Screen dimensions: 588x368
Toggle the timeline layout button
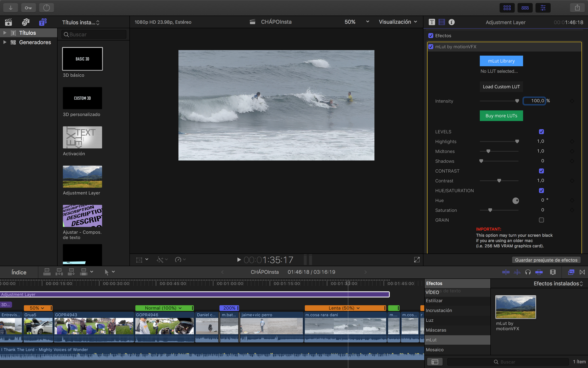pyautogui.click(x=525, y=8)
